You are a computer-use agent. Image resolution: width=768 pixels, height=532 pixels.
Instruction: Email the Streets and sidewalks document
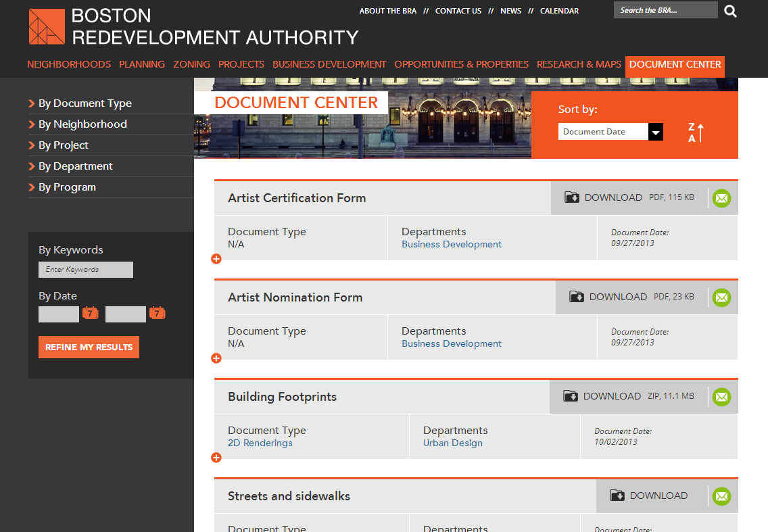pos(721,496)
